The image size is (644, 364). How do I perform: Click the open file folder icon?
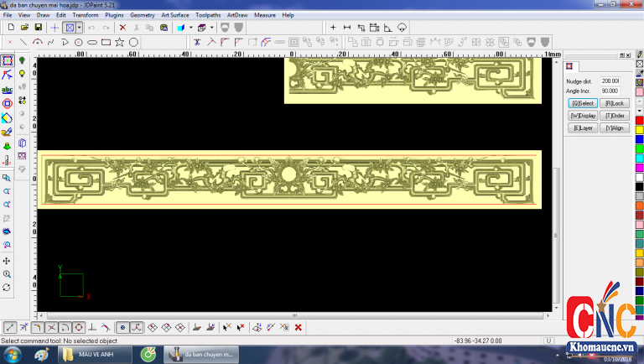coord(24,28)
